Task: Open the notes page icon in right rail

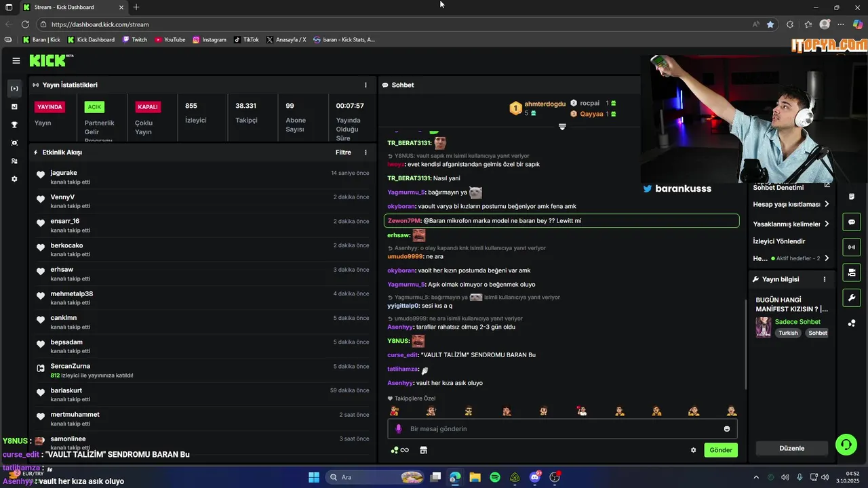Action: 852,197
